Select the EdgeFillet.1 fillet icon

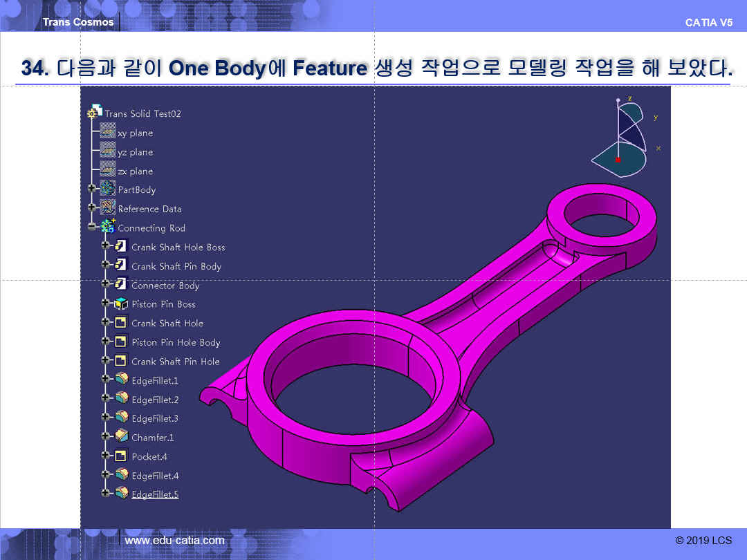pyautogui.click(x=121, y=380)
